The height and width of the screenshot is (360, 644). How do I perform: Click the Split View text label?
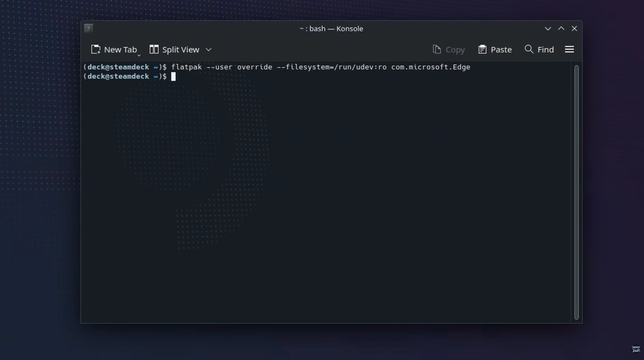[x=180, y=50]
